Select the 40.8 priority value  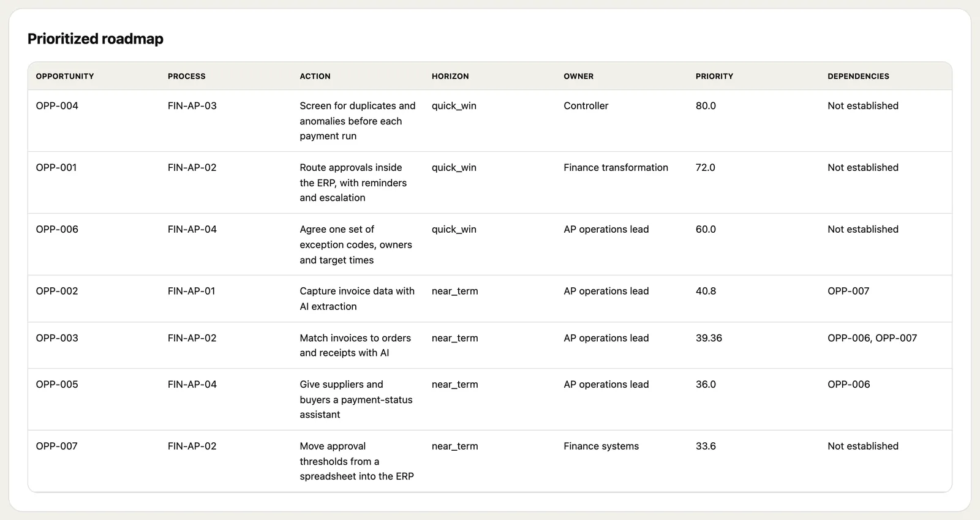point(706,292)
